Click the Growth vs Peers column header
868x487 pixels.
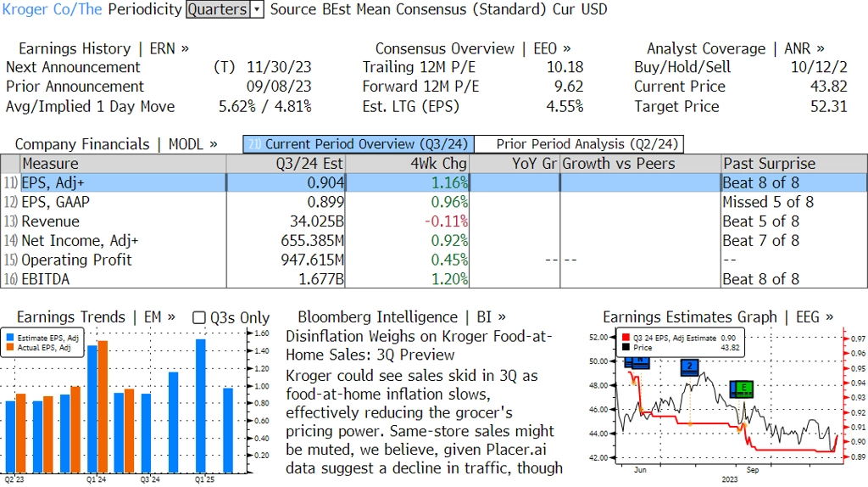[641, 164]
